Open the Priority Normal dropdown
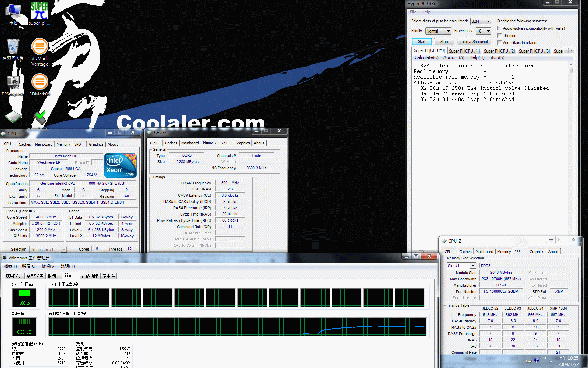588x368 pixels. 438,31
